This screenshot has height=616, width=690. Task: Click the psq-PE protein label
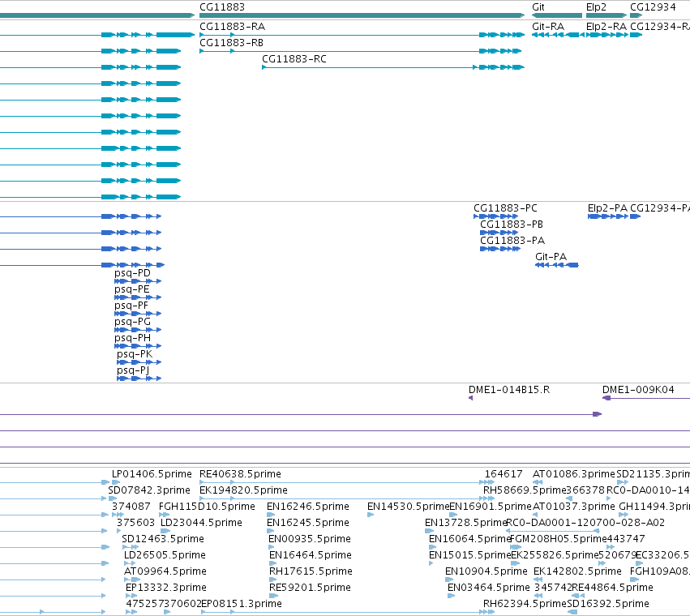(x=132, y=289)
